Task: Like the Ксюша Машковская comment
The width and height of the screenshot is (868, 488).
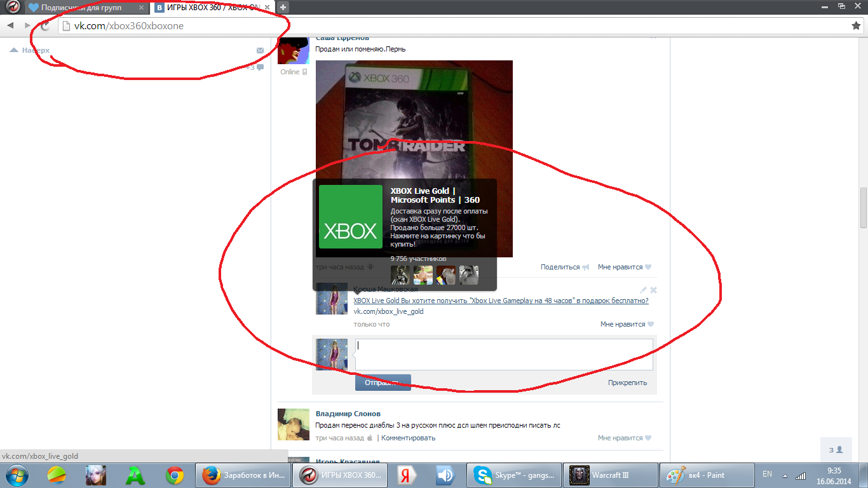Action: [x=627, y=324]
